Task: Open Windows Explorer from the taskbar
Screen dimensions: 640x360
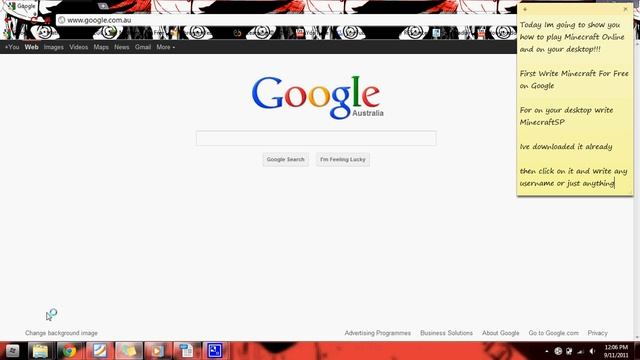Action: pyautogui.click(x=40, y=351)
